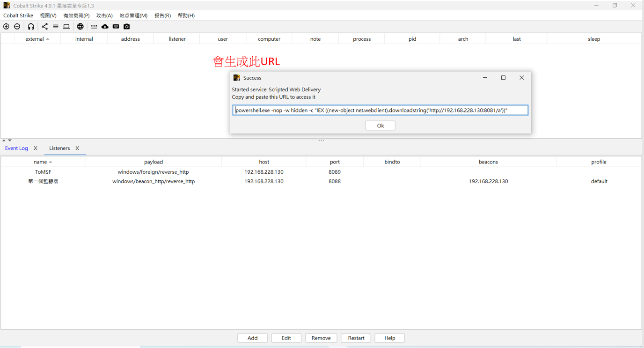Viewport: 644px width, 348px height.
Task: Sort sessions by process column
Action: click(x=362, y=39)
